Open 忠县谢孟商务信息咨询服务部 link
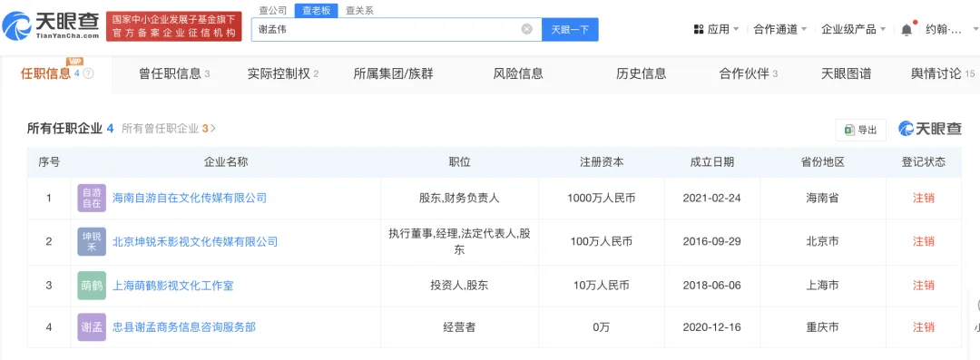Image resolution: width=980 pixels, height=360 pixels. [x=184, y=326]
